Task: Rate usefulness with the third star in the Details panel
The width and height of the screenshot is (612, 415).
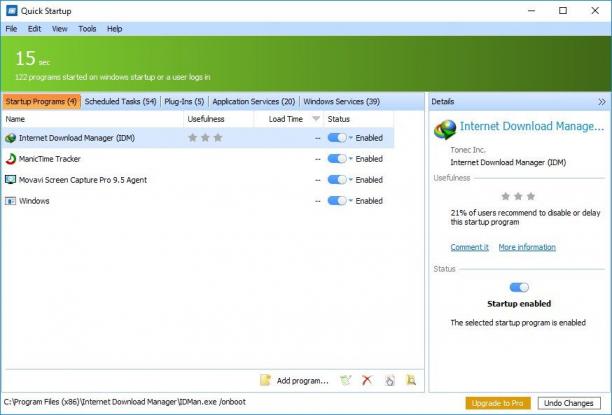Action: pyautogui.click(x=531, y=196)
